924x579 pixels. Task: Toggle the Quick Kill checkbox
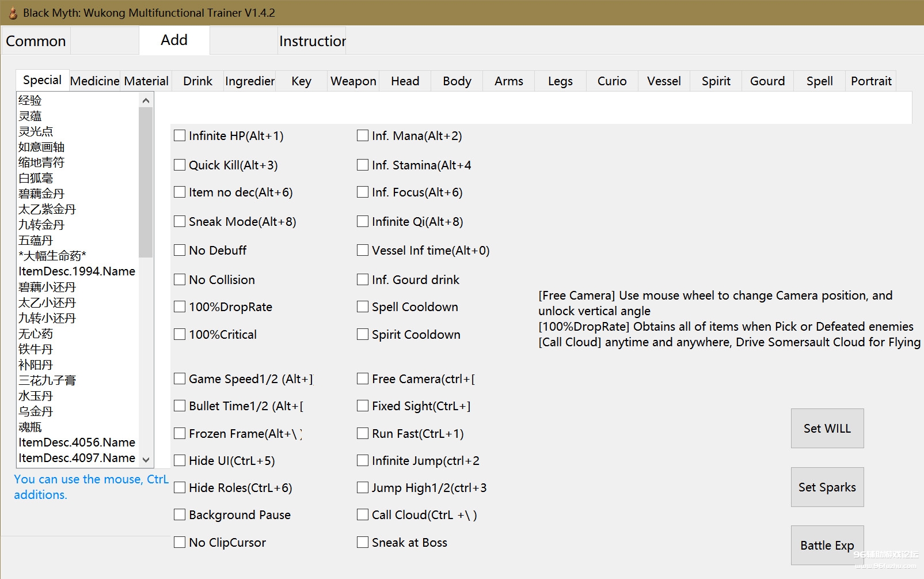180,165
